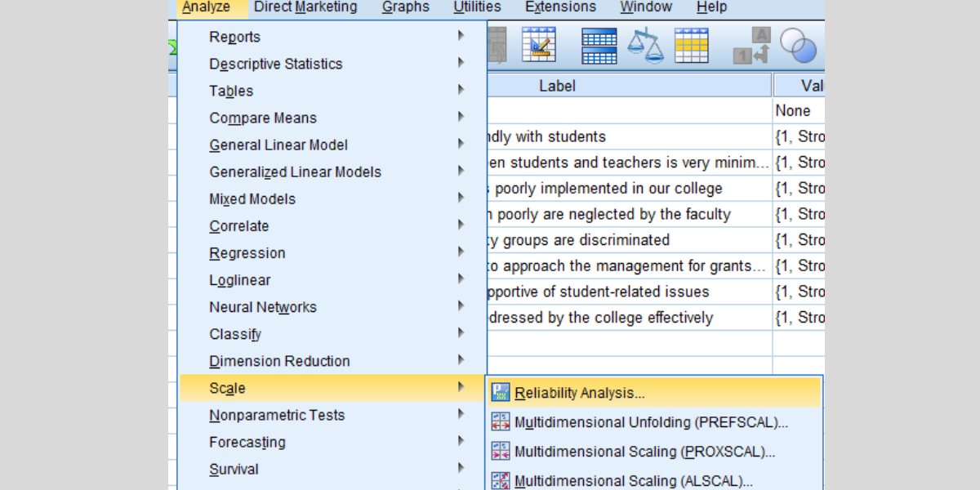The image size is (980, 490).
Task: Click the Values column header
Action: [x=799, y=86]
